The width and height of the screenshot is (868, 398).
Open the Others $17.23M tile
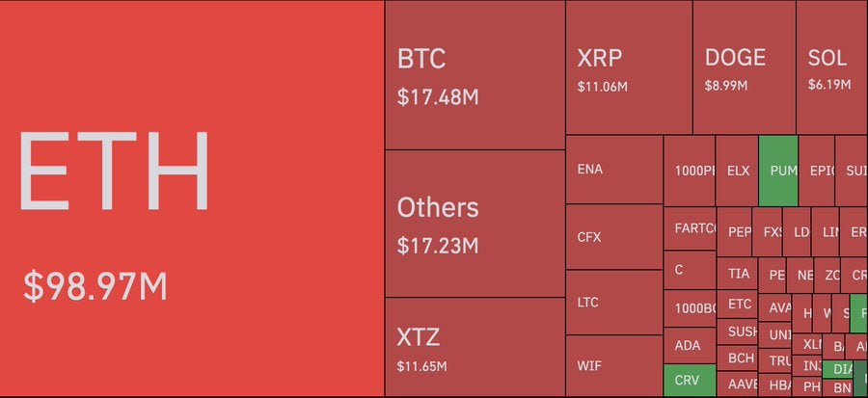tap(475, 224)
